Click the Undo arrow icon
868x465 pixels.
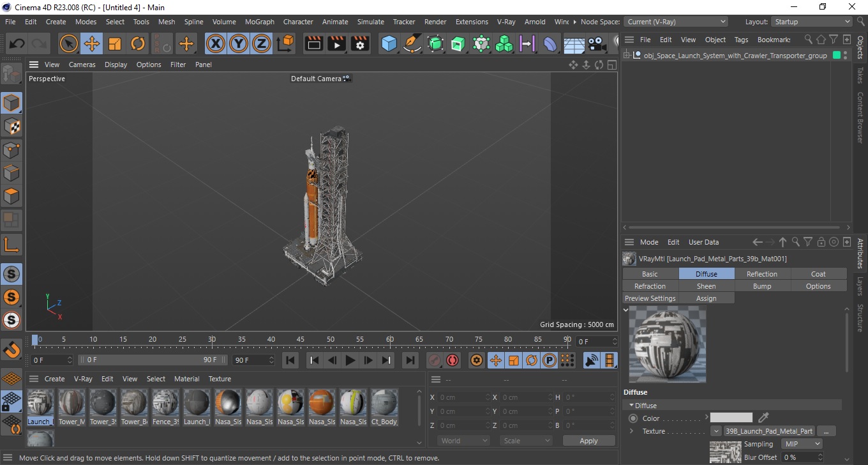pos(17,44)
